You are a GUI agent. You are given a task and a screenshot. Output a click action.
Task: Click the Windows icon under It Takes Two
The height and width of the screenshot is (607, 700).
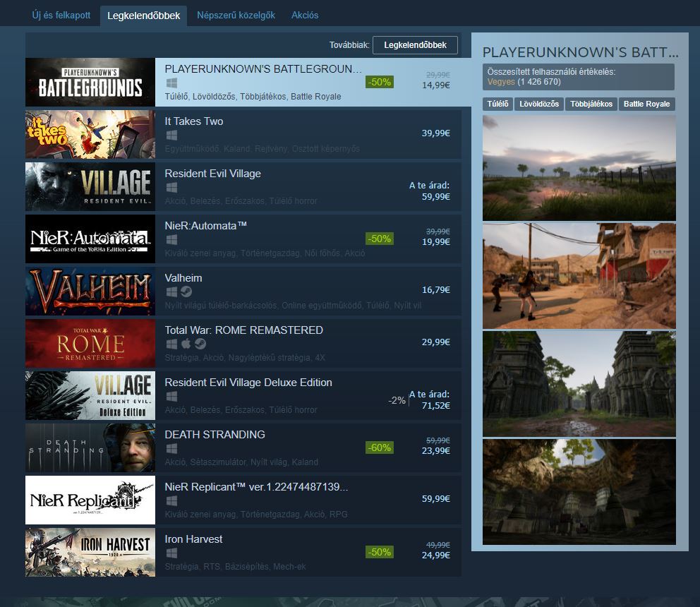pyautogui.click(x=171, y=136)
